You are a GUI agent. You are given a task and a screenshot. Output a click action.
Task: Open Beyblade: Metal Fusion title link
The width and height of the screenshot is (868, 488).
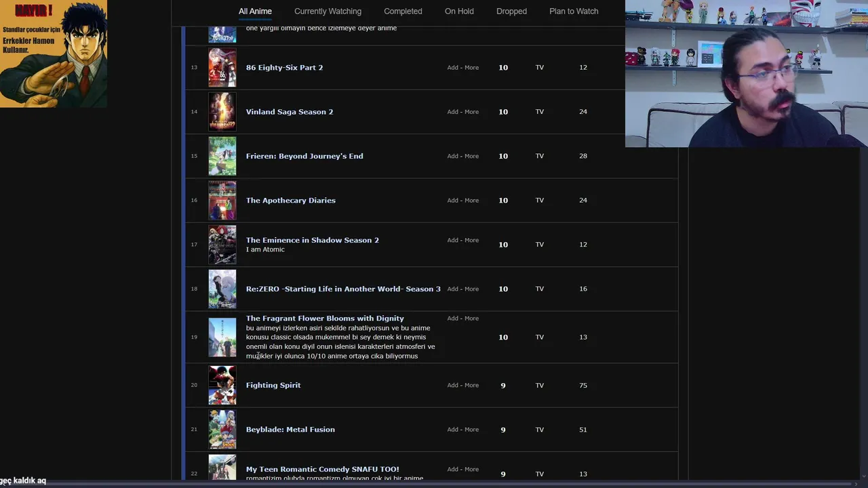290,429
